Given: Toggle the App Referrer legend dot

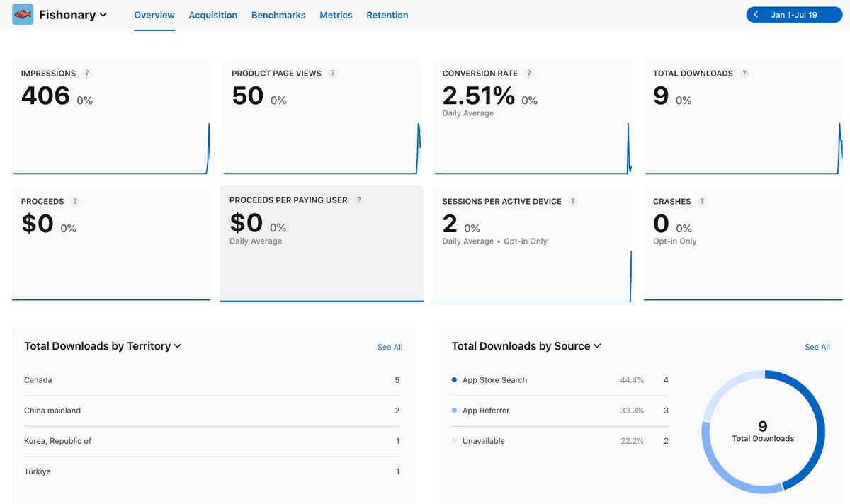Looking at the screenshot, I should coord(453,411).
